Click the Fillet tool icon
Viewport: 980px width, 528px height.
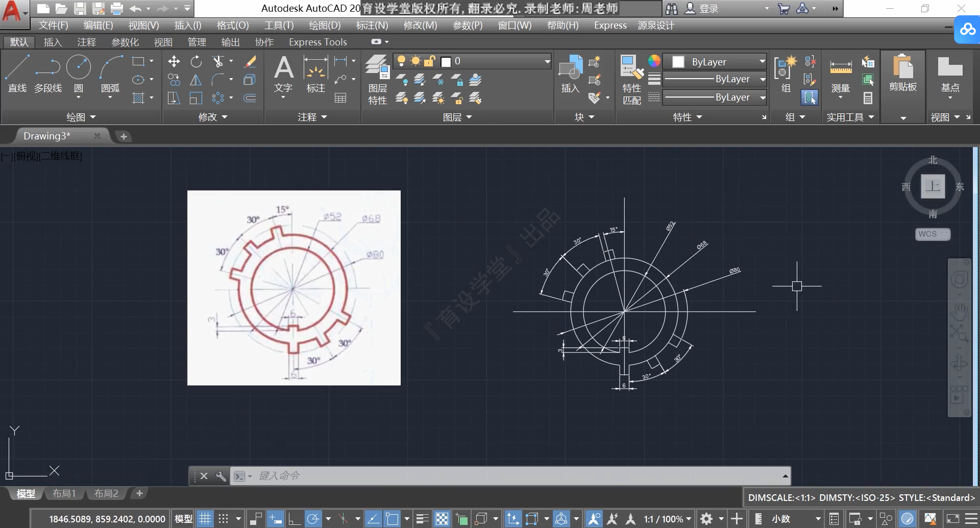[218, 80]
